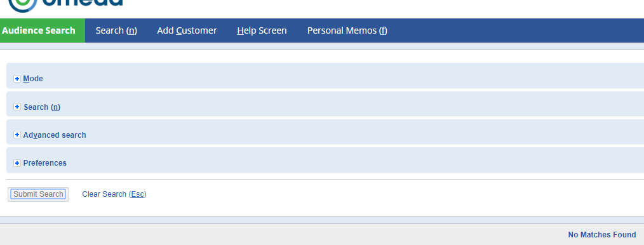Expand the Mode section plus icon
Viewport: 644px width, 245px height.
click(x=17, y=79)
